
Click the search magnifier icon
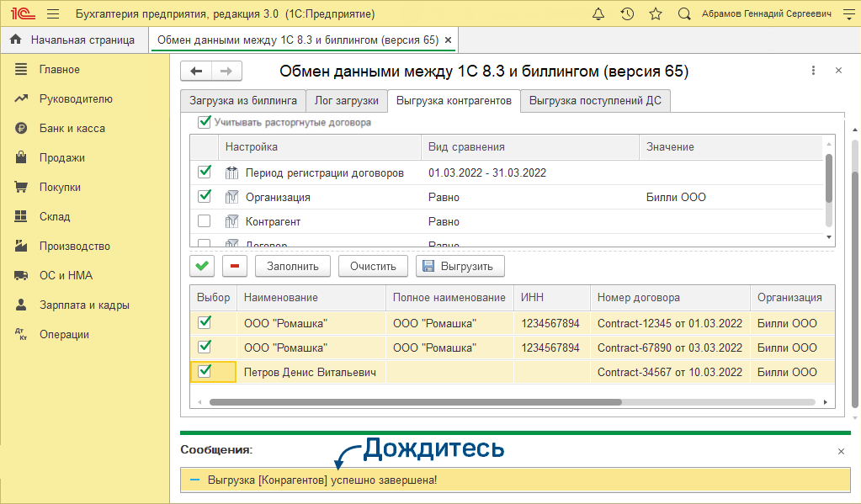pos(684,14)
